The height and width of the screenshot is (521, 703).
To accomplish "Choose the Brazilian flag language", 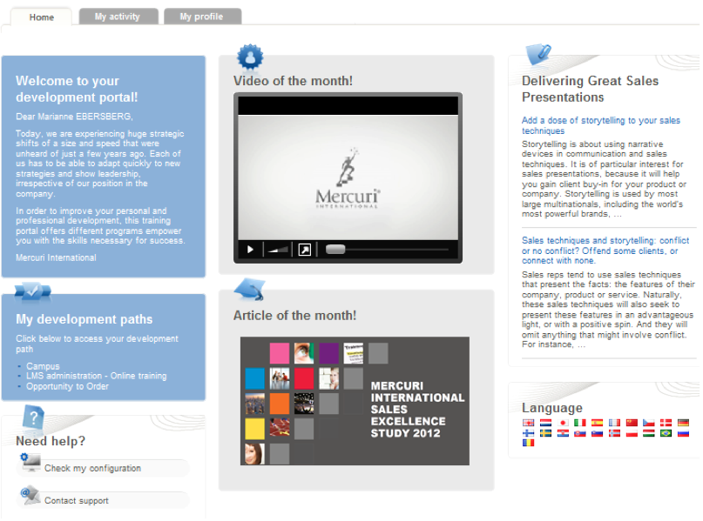I will pyautogui.click(x=666, y=433).
